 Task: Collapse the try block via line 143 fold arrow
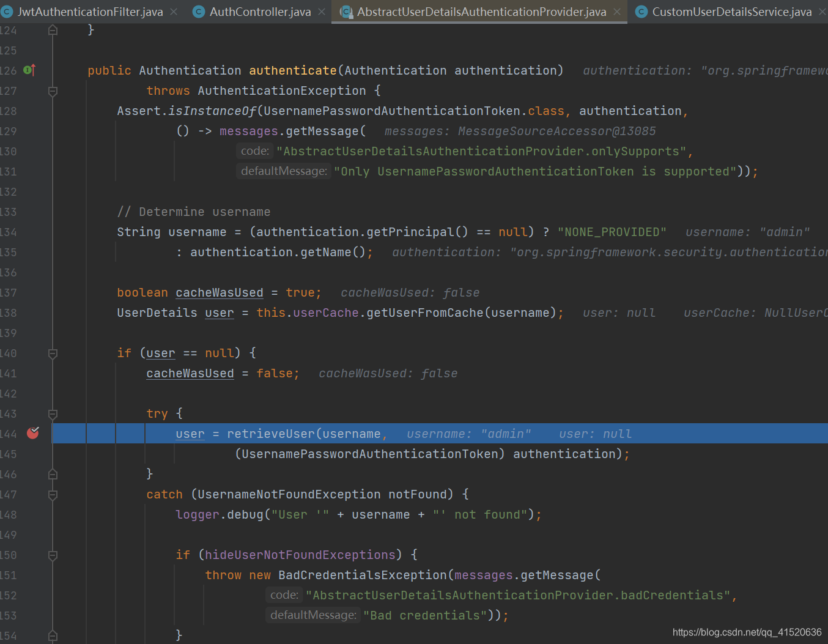[x=52, y=413]
